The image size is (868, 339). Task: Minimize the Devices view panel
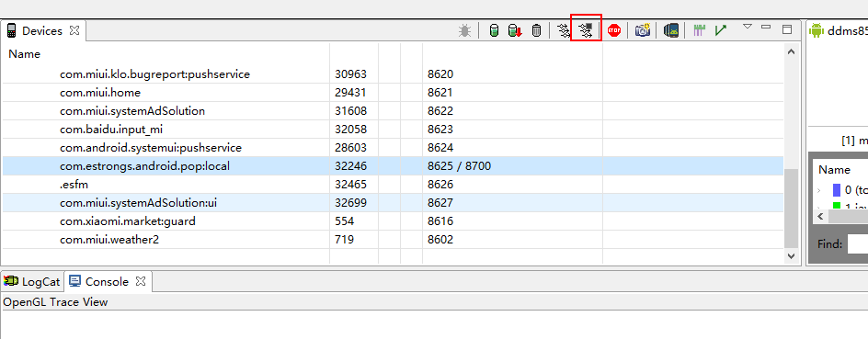(766, 27)
